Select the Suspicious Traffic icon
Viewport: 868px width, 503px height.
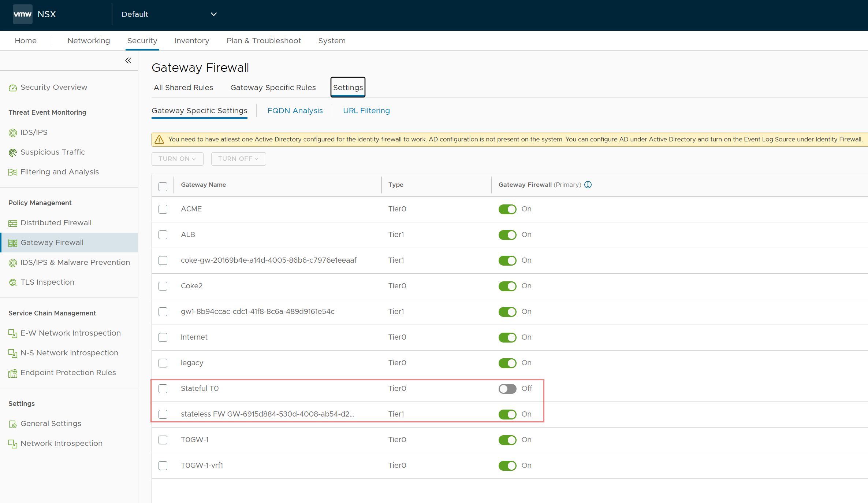[x=13, y=152]
